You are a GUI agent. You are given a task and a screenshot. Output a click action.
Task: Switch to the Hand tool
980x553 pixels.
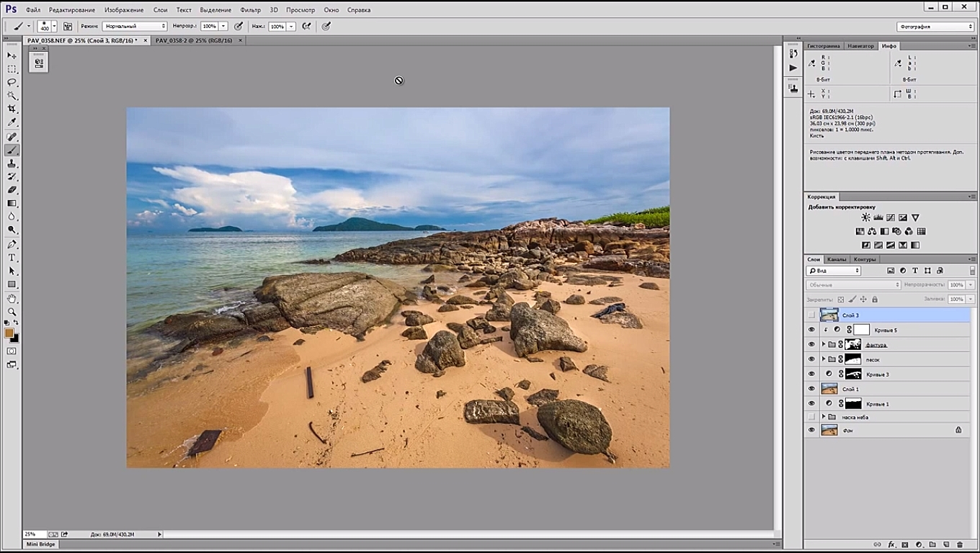(x=12, y=298)
